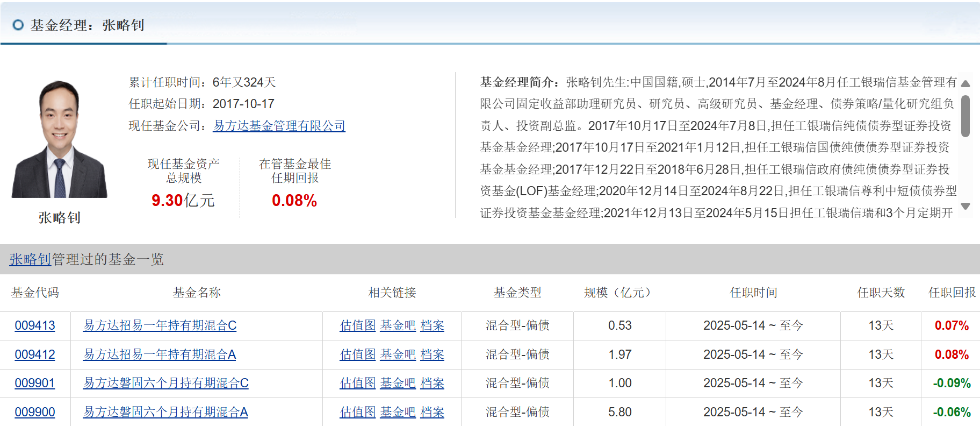Open 档案 for fund 009413
This screenshot has height=426, width=980.
pyautogui.click(x=433, y=325)
